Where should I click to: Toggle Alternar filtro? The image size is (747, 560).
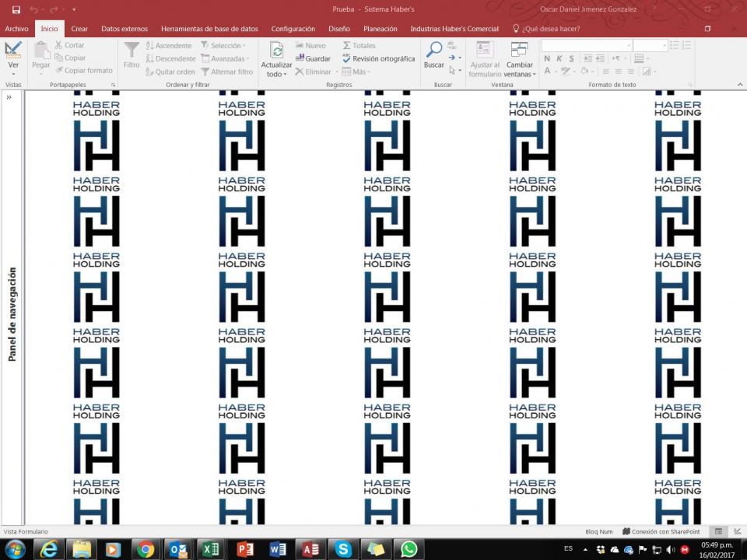click(x=226, y=72)
